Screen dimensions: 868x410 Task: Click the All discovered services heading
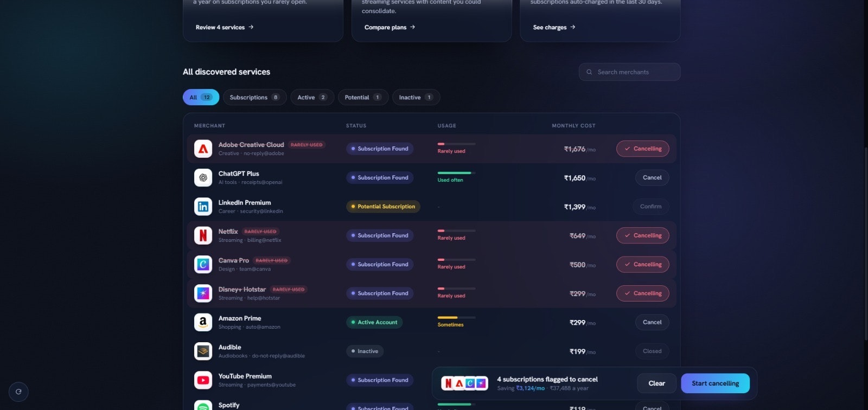point(226,72)
